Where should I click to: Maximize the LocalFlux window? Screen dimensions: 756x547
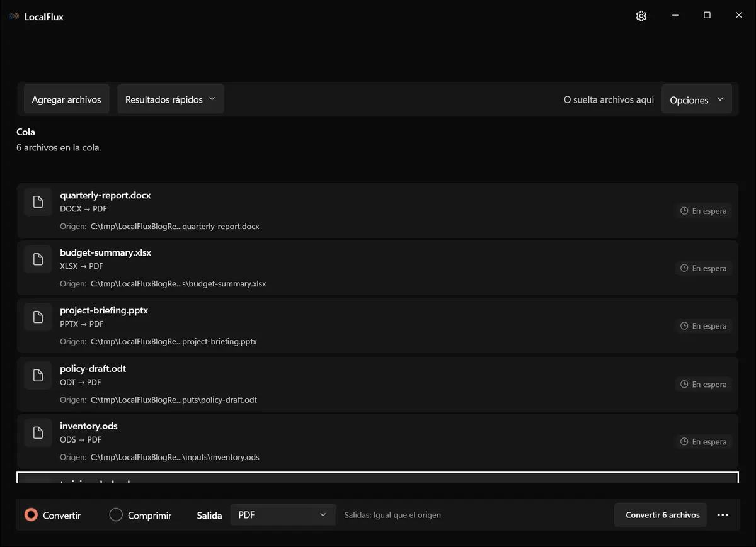point(707,16)
